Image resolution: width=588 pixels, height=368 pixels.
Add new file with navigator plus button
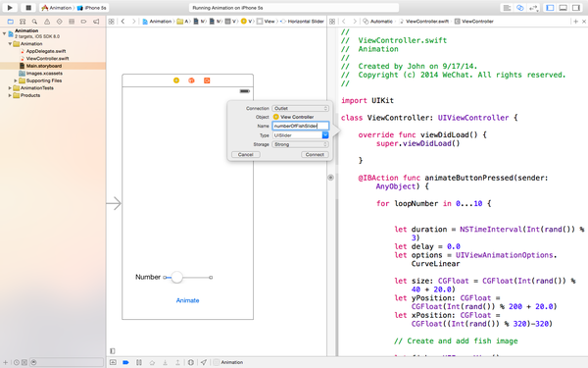[5, 362]
